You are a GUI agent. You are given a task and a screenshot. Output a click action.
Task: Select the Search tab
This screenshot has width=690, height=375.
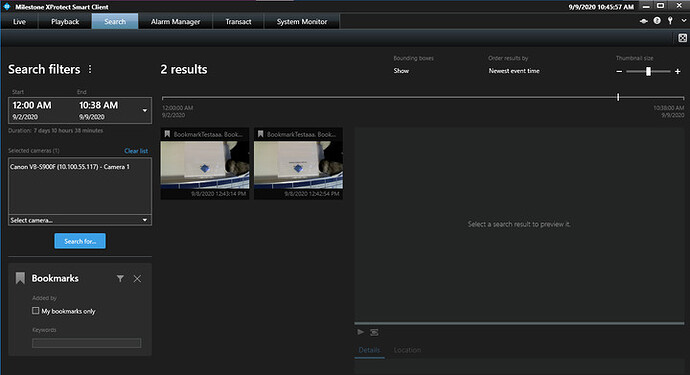tap(115, 22)
